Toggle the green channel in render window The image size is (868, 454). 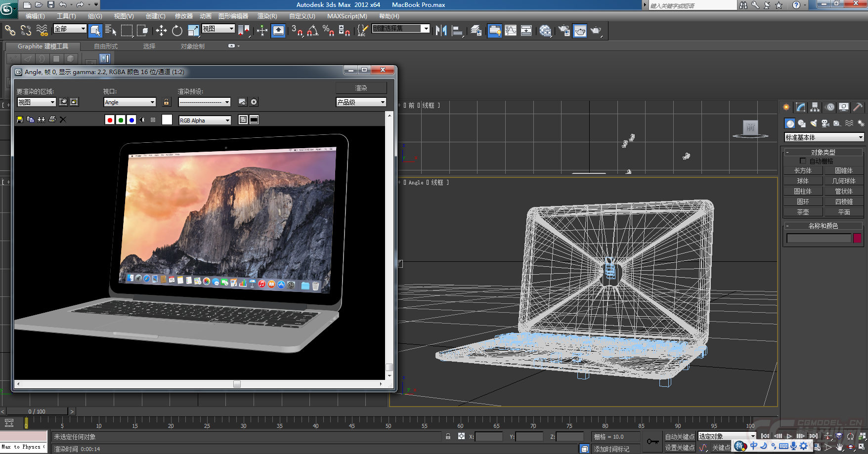121,120
